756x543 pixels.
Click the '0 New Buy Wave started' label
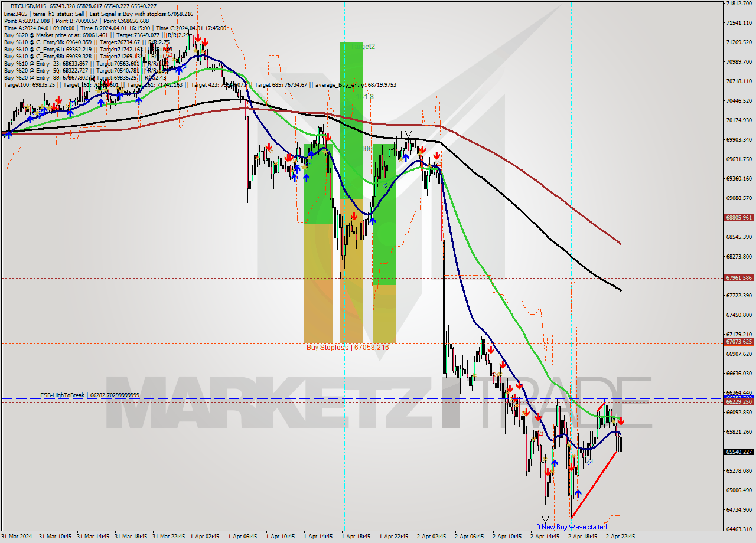click(x=571, y=527)
